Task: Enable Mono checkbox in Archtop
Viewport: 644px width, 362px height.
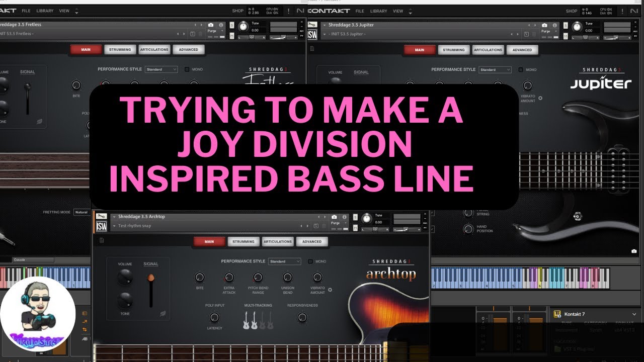Action: 310,261
